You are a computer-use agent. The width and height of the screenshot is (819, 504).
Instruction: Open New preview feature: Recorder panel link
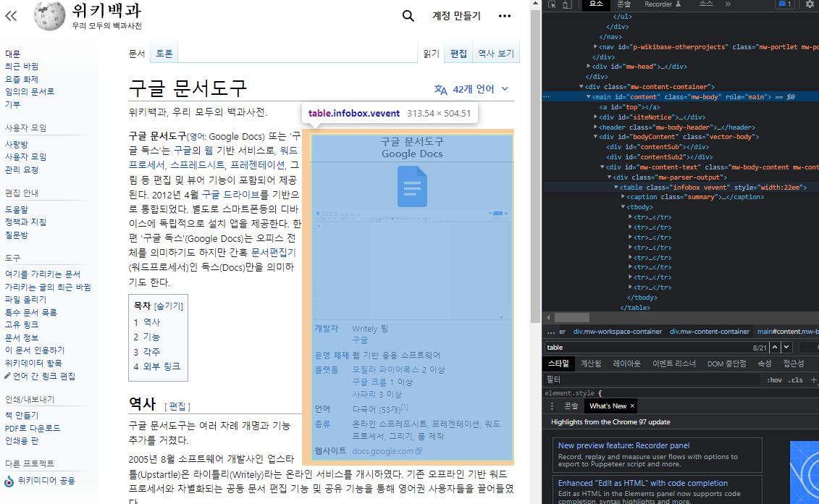[x=623, y=445]
